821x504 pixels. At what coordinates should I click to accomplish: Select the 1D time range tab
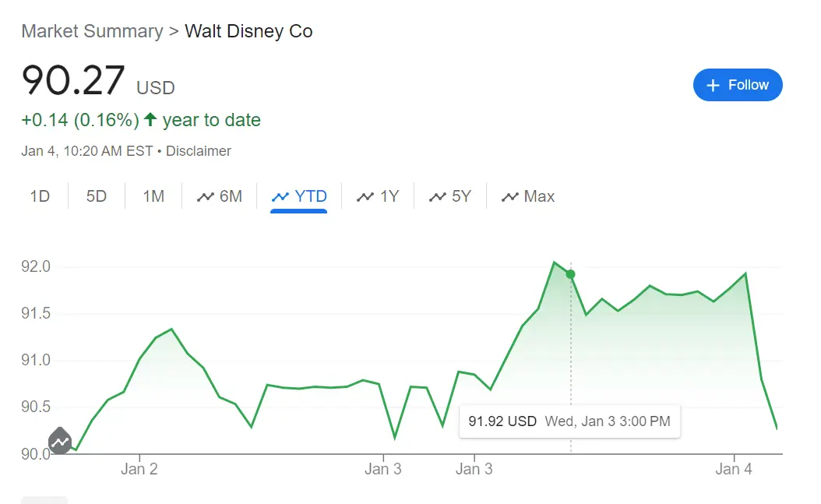[x=40, y=196]
